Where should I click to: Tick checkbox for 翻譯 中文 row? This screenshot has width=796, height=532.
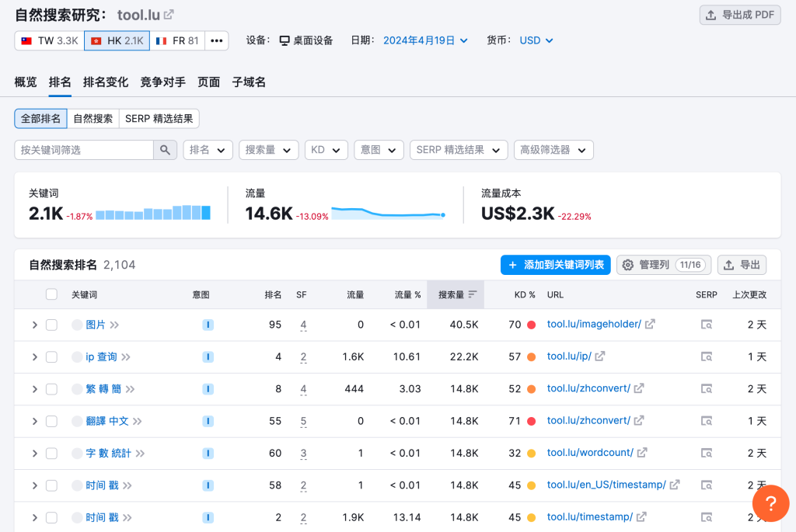tap(51, 421)
